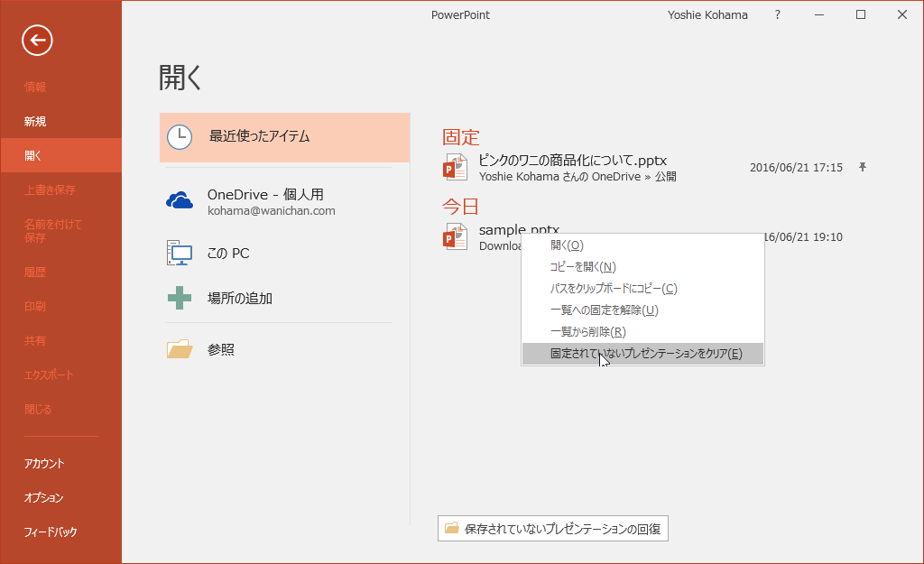Click the 保存されていないプレゼンテーションの回復 button
924x564 pixels.
[553, 528]
